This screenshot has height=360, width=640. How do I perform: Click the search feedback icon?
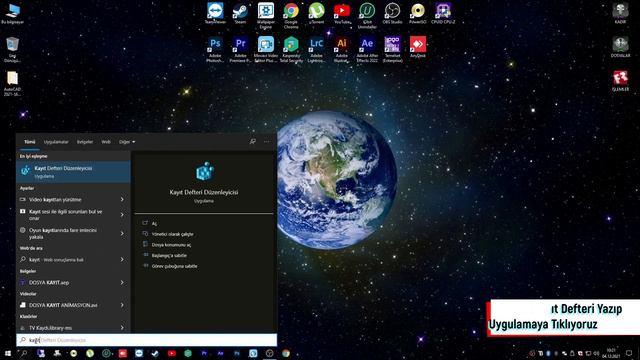[253, 142]
